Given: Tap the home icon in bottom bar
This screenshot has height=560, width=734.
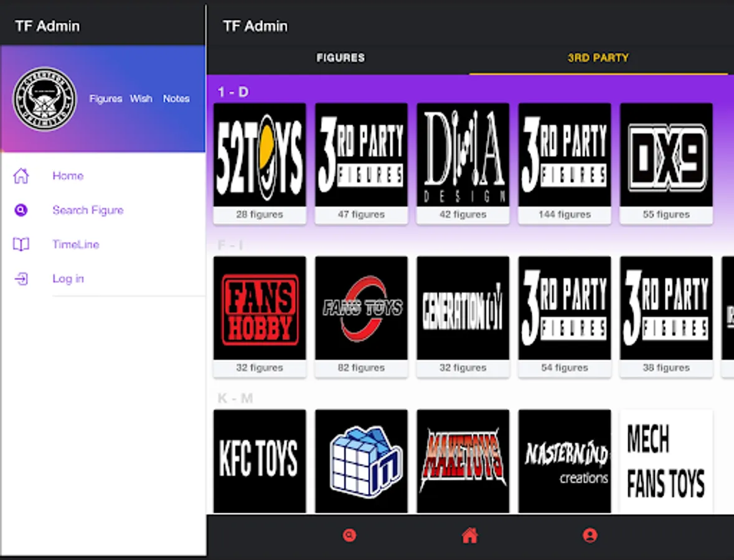Looking at the screenshot, I should 470,535.
